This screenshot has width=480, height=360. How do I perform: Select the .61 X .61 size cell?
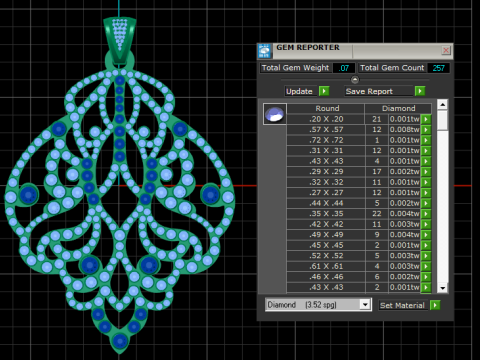pyautogui.click(x=326, y=266)
